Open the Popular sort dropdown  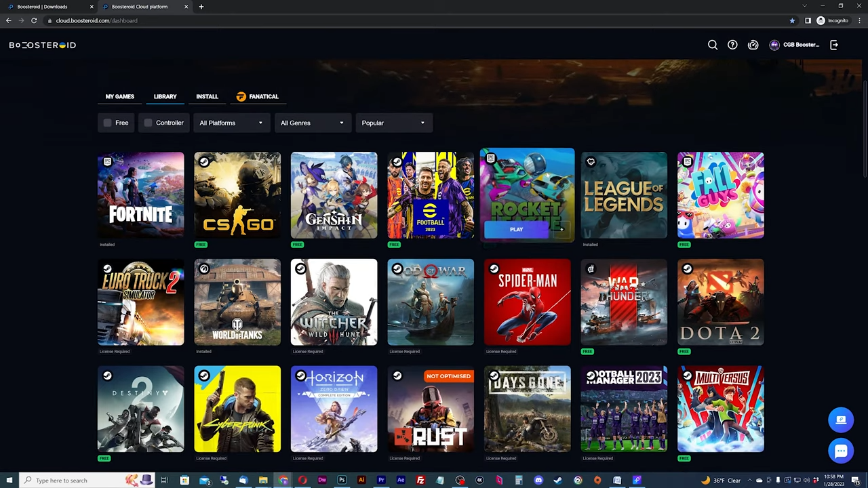[393, 123]
